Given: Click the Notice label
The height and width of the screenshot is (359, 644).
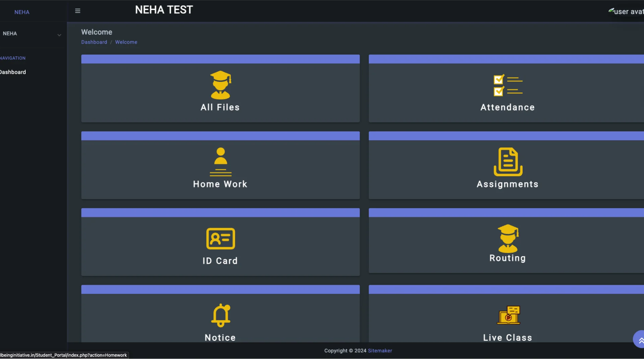Looking at the screenshot, I should point(220,338).
